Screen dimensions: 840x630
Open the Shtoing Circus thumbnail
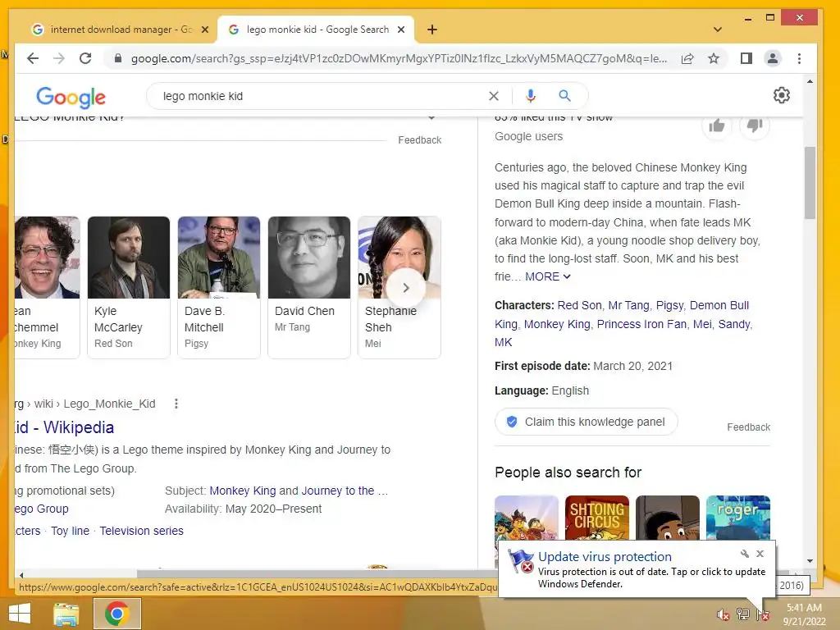tap(597, 518)
